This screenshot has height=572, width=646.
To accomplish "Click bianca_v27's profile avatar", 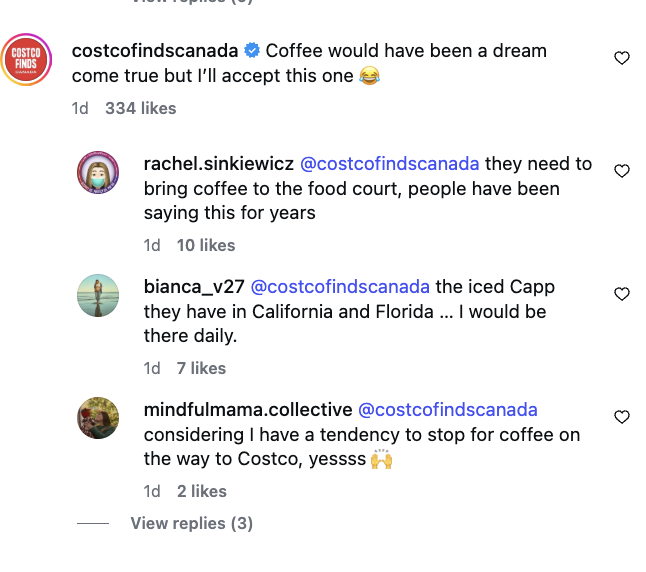I will tap(99, 296).
